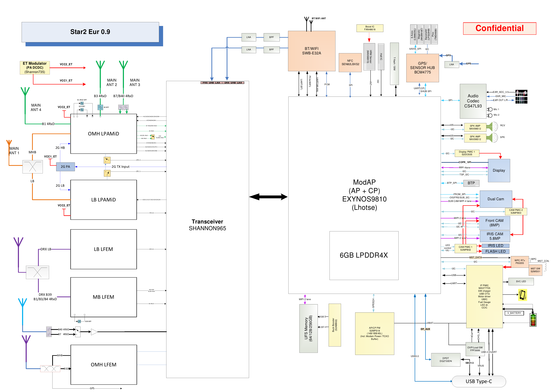Click the B1 4RxD BPF filter symbol
555x392 pixels.
(82, 103)
